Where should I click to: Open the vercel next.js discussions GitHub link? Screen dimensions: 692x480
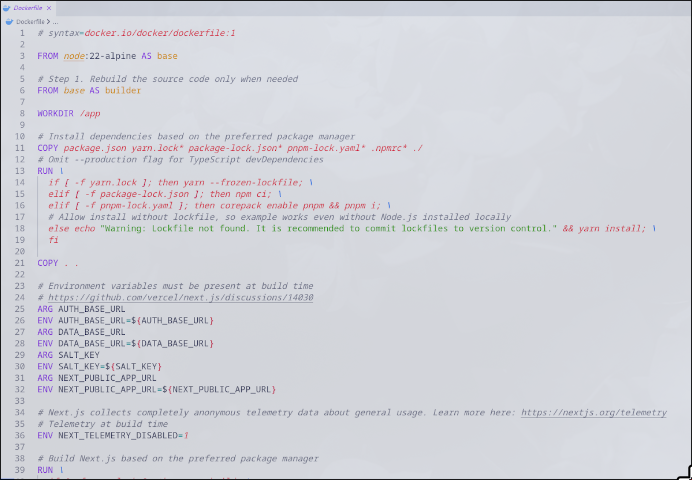[x=180, y=297]
